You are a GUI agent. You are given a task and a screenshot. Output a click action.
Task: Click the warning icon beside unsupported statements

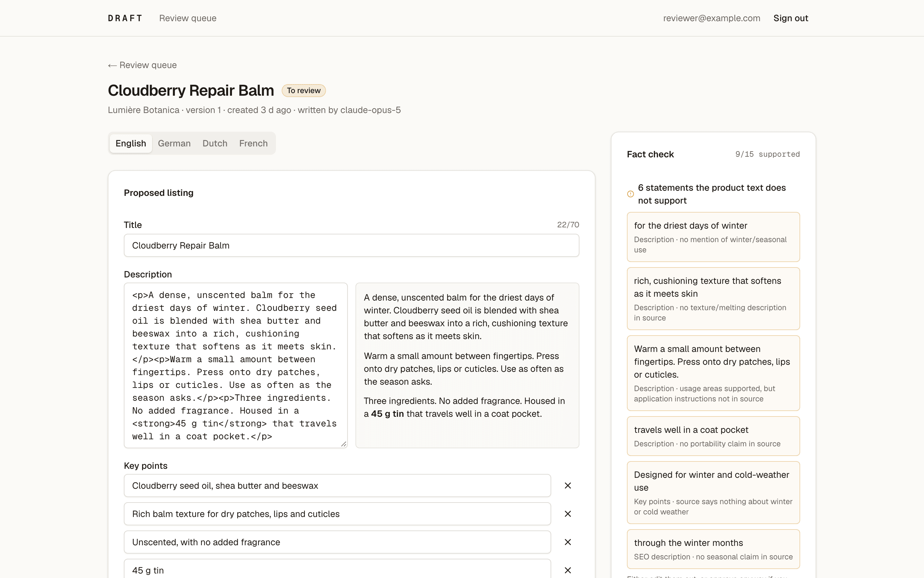click(630, 194)
